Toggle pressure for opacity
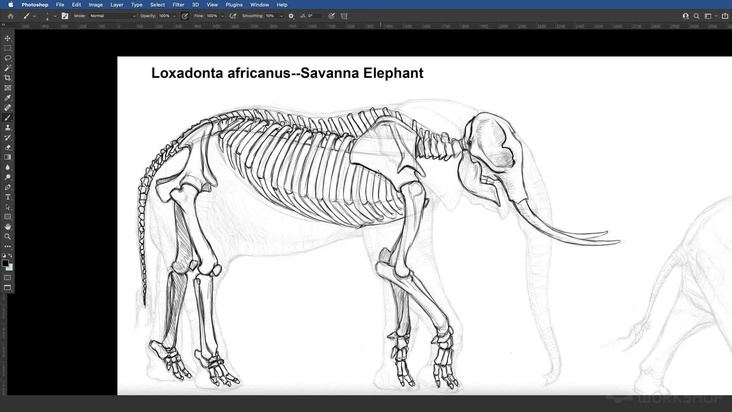This screenshot has width=732, height=412. [185, 16]
